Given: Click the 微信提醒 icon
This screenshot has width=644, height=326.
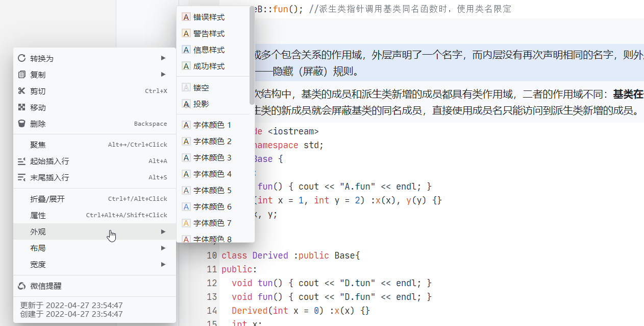Looking at the screenshot, I should click(21, 286).
